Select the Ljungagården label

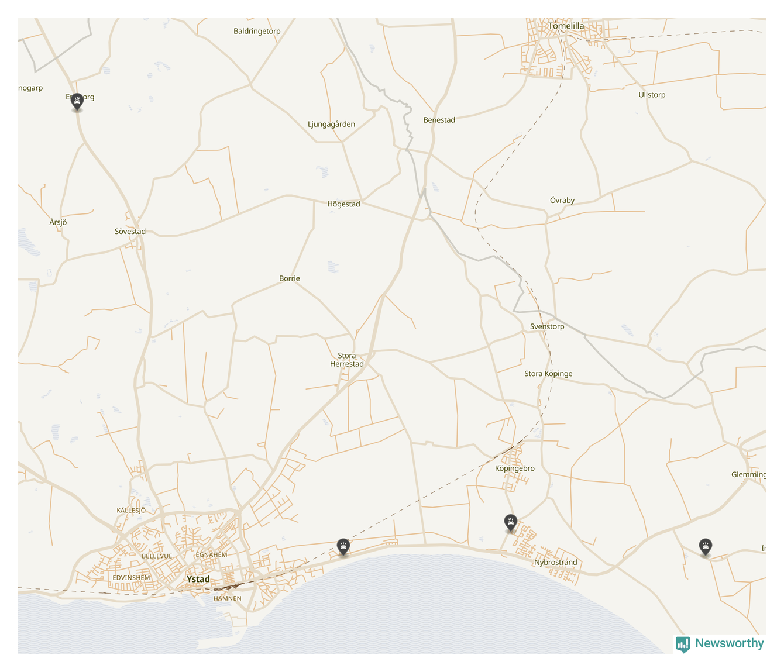[x=331, y=124]
